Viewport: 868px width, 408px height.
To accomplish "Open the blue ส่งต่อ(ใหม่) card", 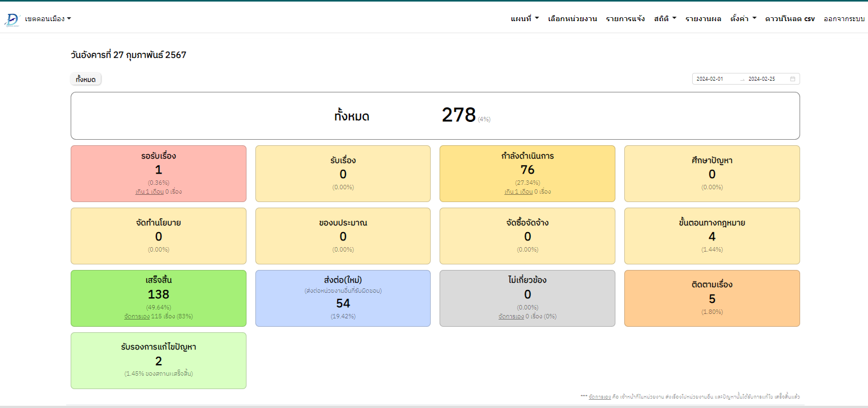I will point(343,298).
